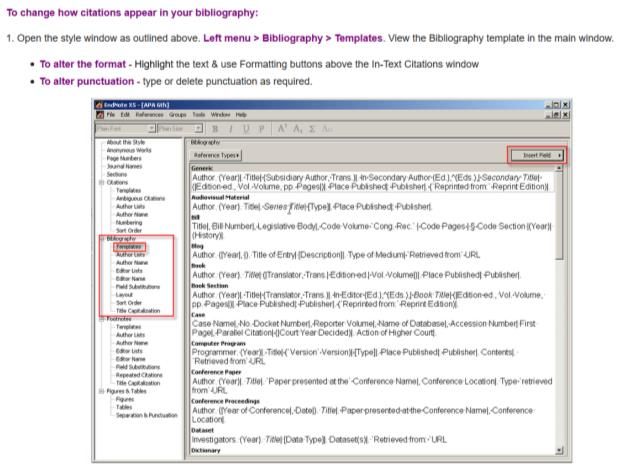Open the Groups menu

(x=178, y=115)
